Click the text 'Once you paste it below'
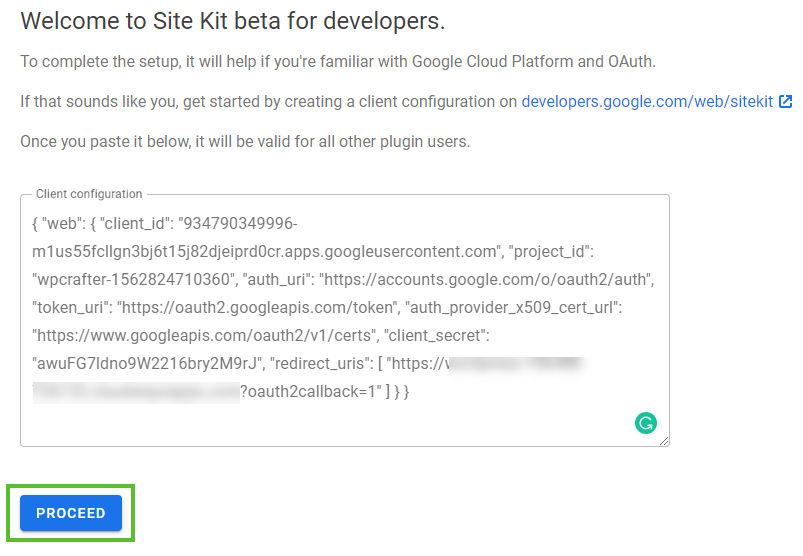Screen dimensions: 803x556 [105, 141]
